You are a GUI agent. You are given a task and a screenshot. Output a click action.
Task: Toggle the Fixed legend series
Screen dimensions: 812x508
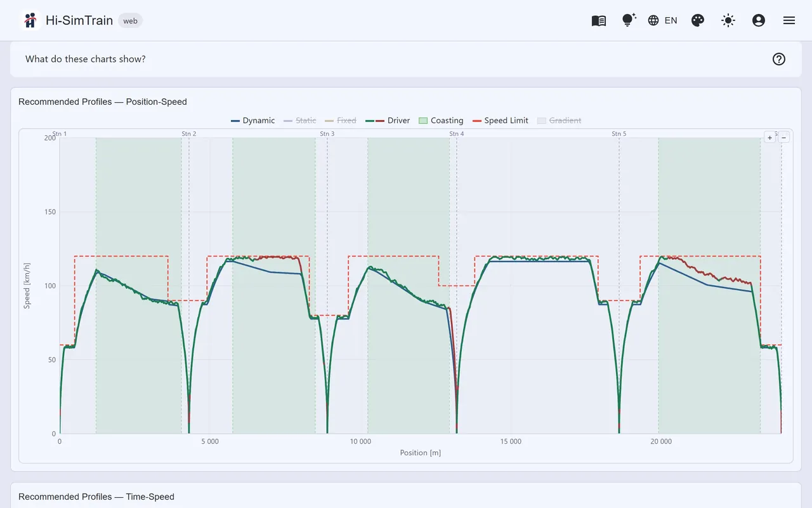340,121
